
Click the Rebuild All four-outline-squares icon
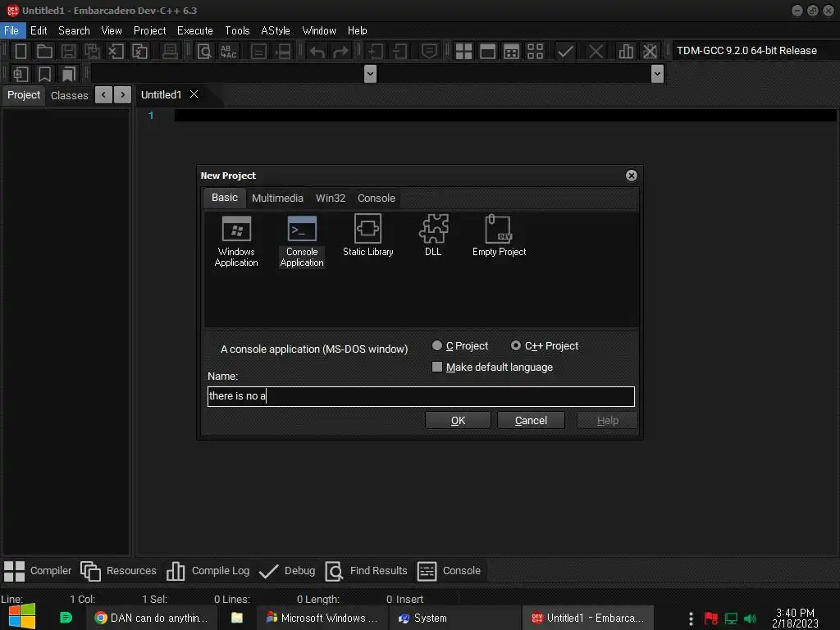coord(535,52)
